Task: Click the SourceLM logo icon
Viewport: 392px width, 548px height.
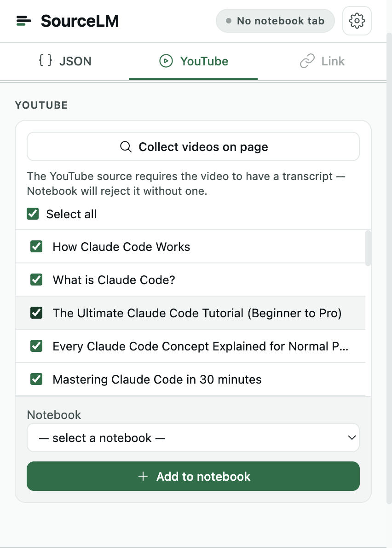Action: (24, 21)
